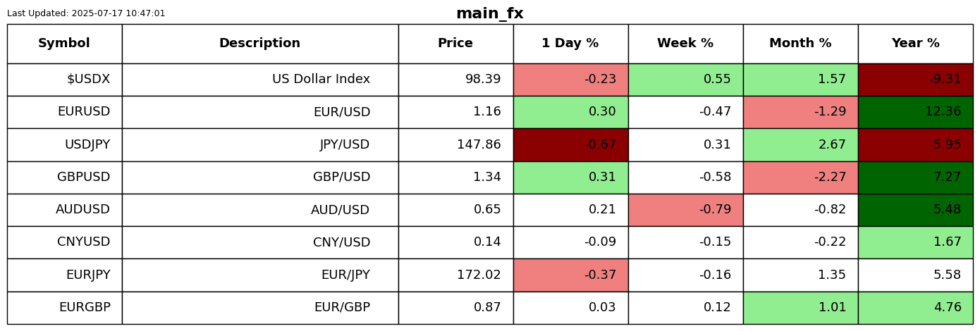
Task: Click the dark green 12.36 yearly cell
Action: (915, 112)
